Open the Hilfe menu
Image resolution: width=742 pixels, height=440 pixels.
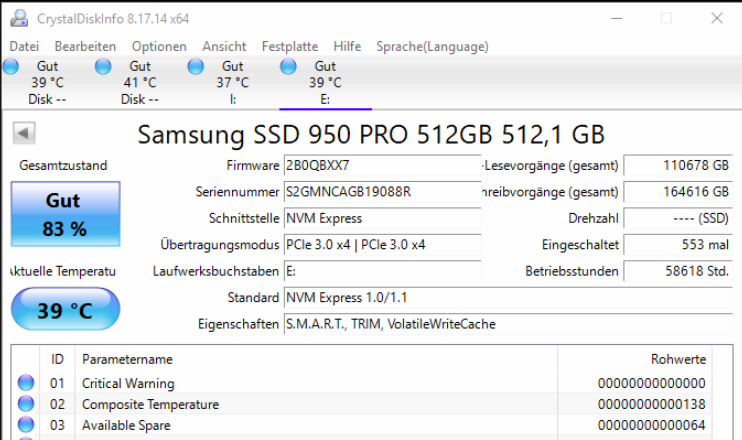coord(347,46)
